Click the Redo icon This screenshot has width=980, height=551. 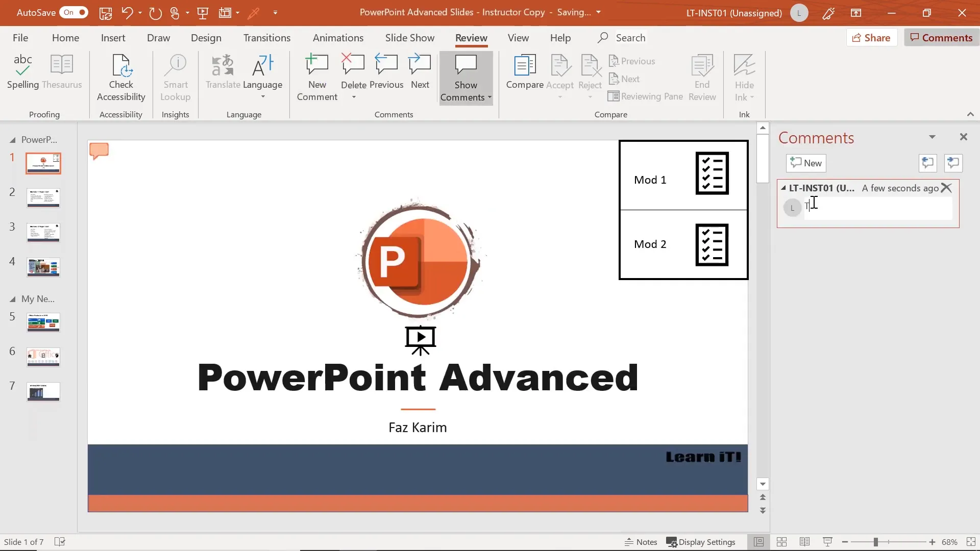tap(155, 13)
